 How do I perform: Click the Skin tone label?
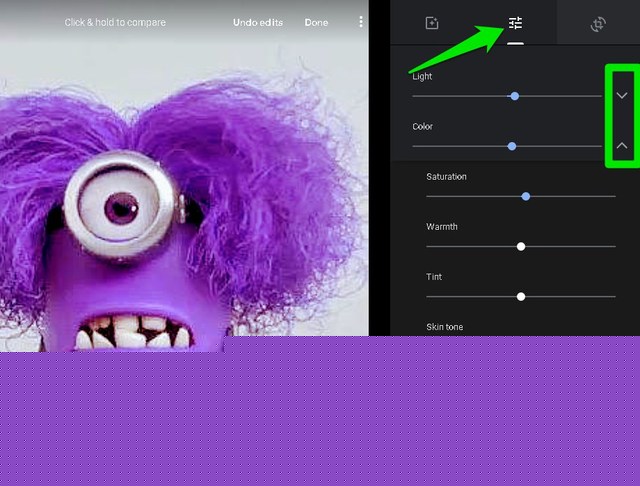pyautogui.click(x=445, y=327)
